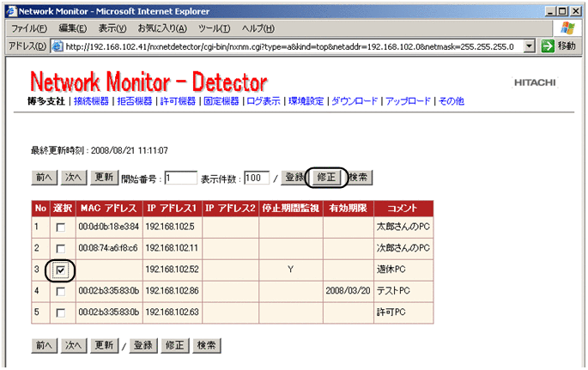The width and height of the screenshot is (588, 370).
Task: Click the 有効期限 column header
Action: [x=348, y=209]
